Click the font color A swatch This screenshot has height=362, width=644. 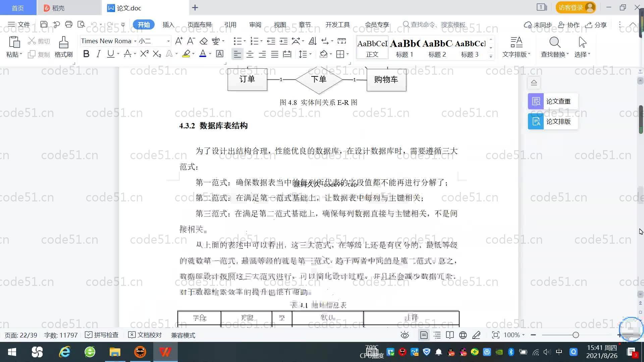[x=203, y=54]
